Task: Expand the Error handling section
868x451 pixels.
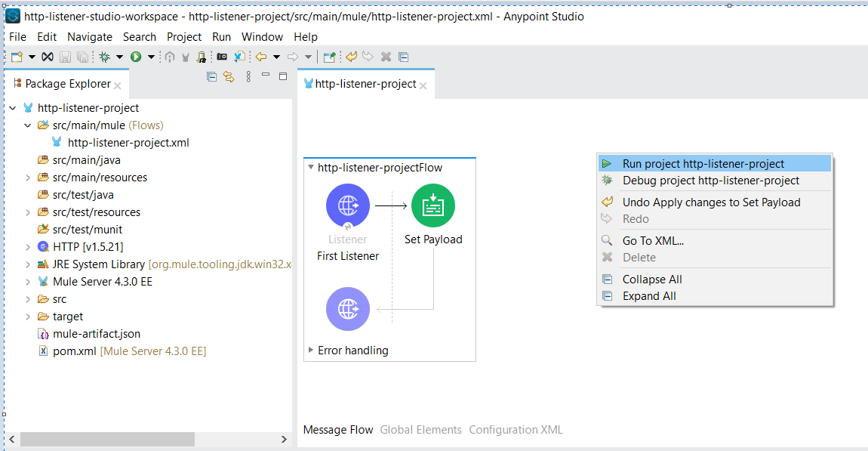Action: pyautogui.click(x=311, y=351)
